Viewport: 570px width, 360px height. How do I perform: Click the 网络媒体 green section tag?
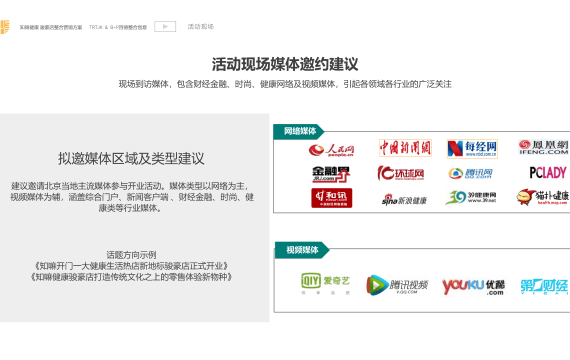(298, 131)
